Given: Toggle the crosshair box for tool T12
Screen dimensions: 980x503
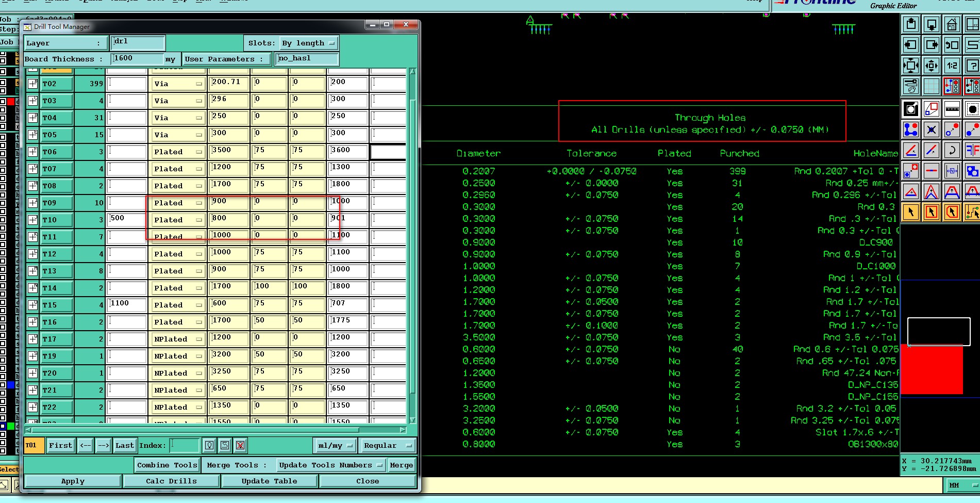Looking at the screenshot, I should [x=32, y=254].
